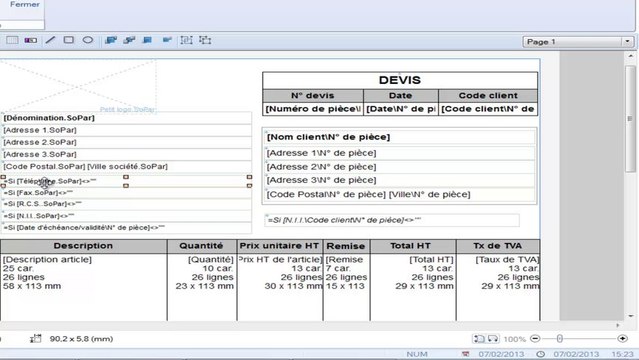Select the [Adresse 2\N° de pièce] field
The image size is (639, 360).
coord(399,167)
